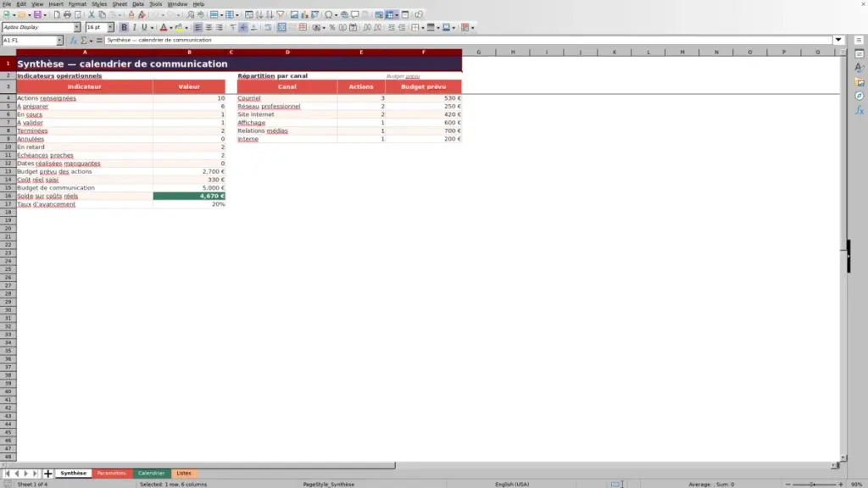The width and height of the screenshot is (868, 488).
Task: Open the sidebar Navigator panel
Action: tap(860, 96)
